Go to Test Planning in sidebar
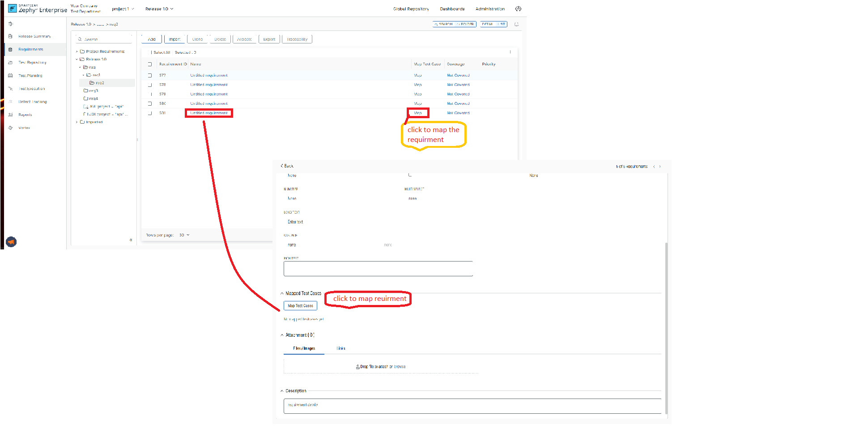868x429 pixels. [30, 76]
